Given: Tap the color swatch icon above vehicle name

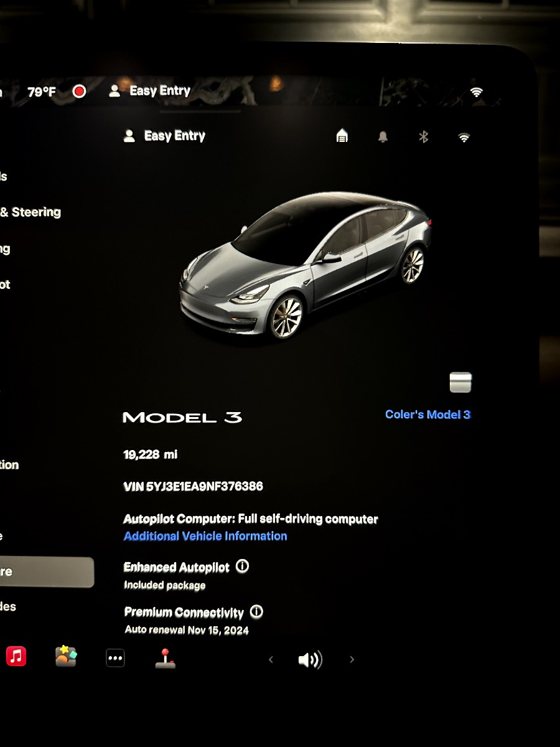Looking at the screenshot, I should [460, 382].
